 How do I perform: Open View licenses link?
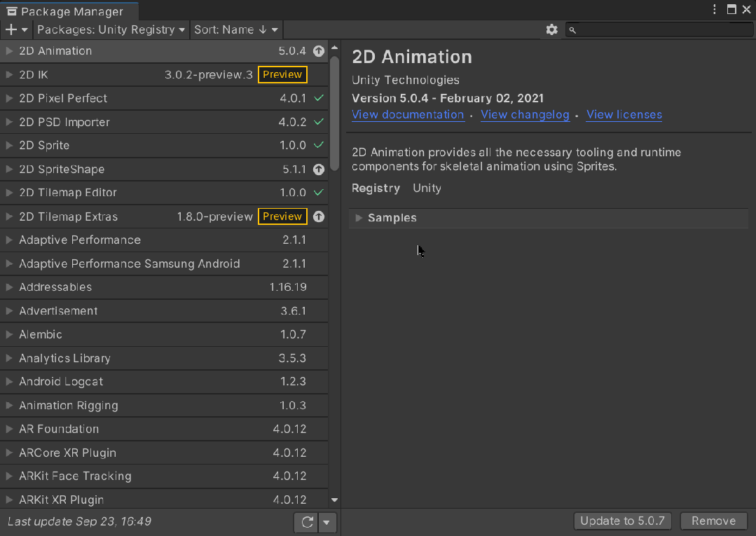click(x=624, y=115)
